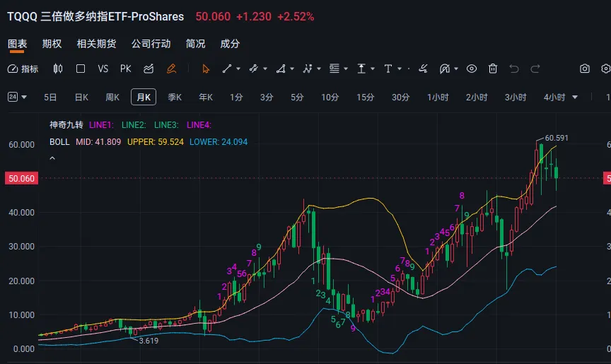The height and width of the screenshot is (364, 611).
Task: Click the BOLL indicator label
Action: [x=59, y=141]
